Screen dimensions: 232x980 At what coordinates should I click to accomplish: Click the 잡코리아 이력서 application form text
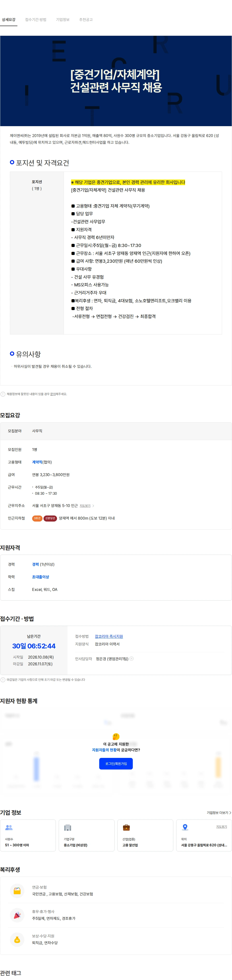pyautogui.click(x=107, y=644)
